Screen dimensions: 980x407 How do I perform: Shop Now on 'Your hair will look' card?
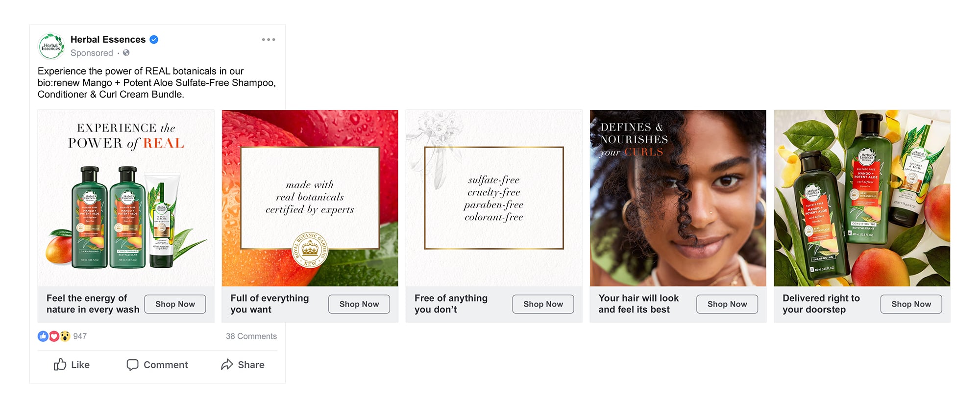click(727, 304)
